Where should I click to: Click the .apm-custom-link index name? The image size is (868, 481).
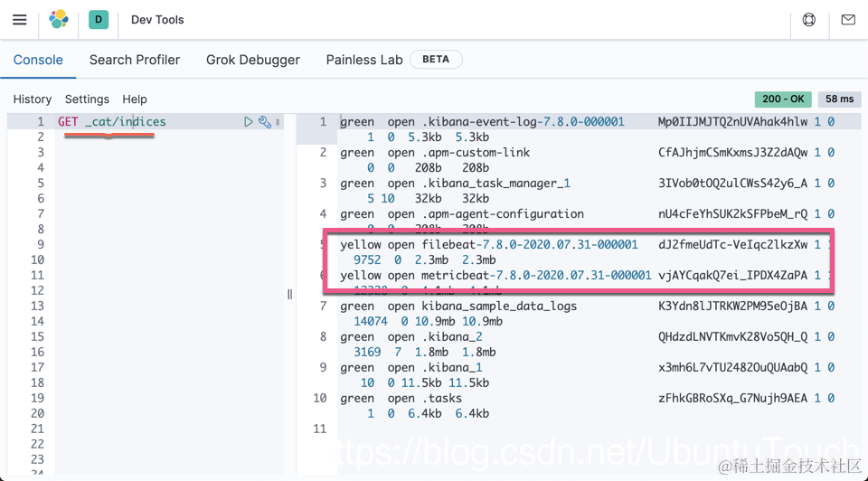[x=476, y=153]
